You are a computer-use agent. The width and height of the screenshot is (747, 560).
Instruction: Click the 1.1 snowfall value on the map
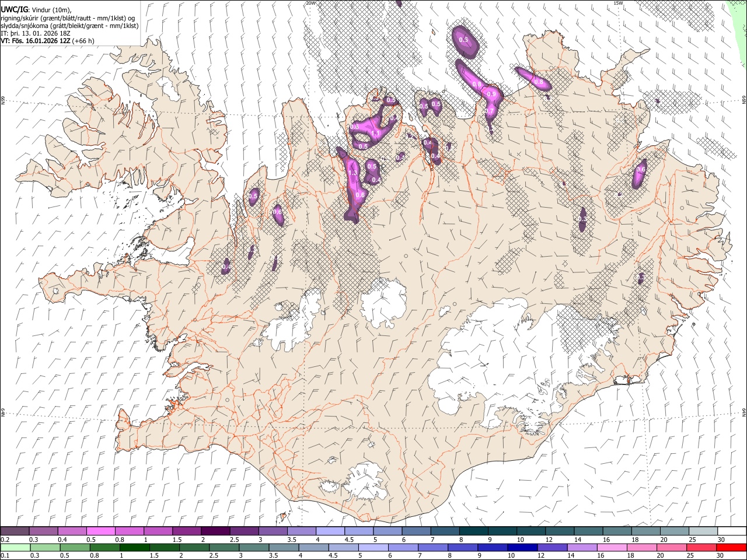375,134
